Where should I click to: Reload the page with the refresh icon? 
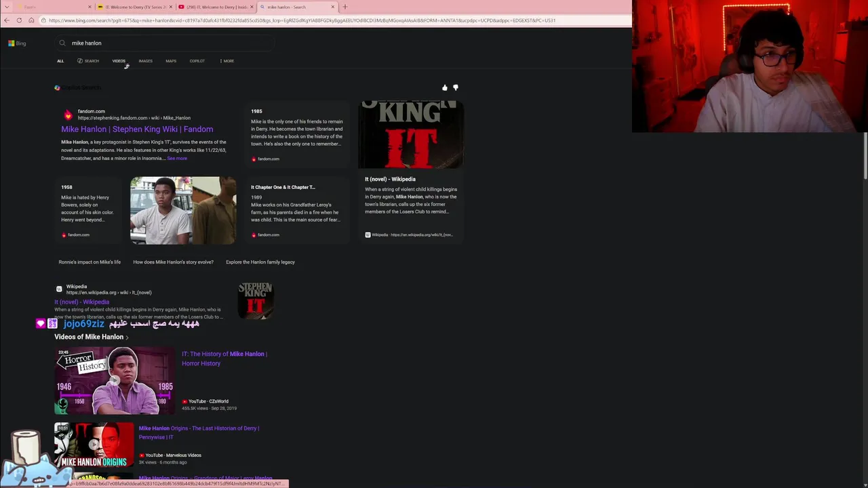coord(19,20)
